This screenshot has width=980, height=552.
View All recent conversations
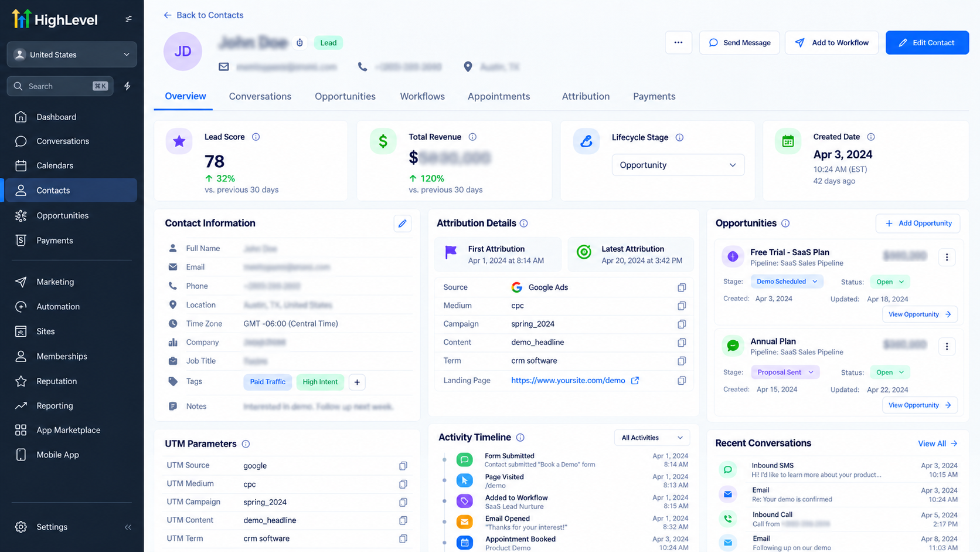(x=937, y=443)
